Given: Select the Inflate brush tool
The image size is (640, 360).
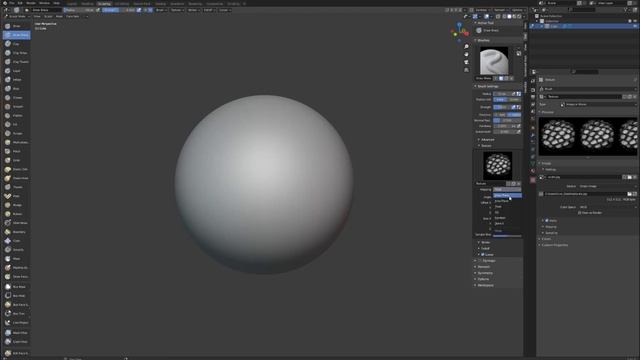Looking at the screenshot, I should (16, 80).
